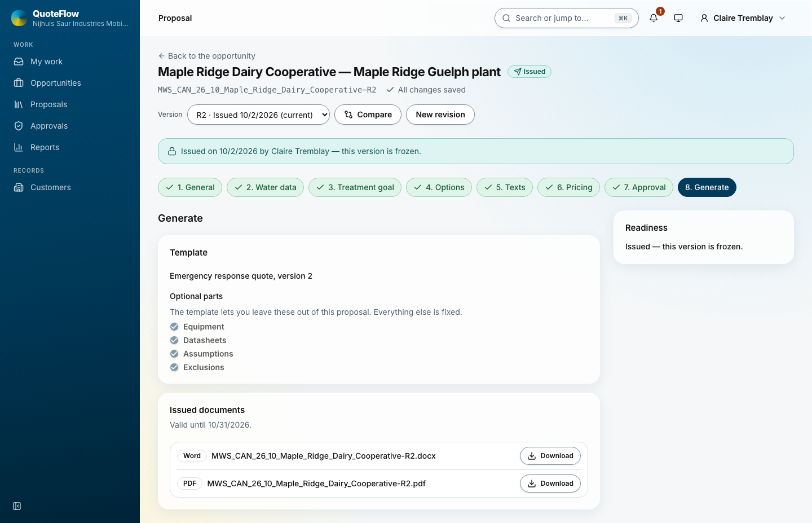Open notifications bell icon
This screenshot has width=812, height=523.
pyautogui.click(x=654, y=18)
